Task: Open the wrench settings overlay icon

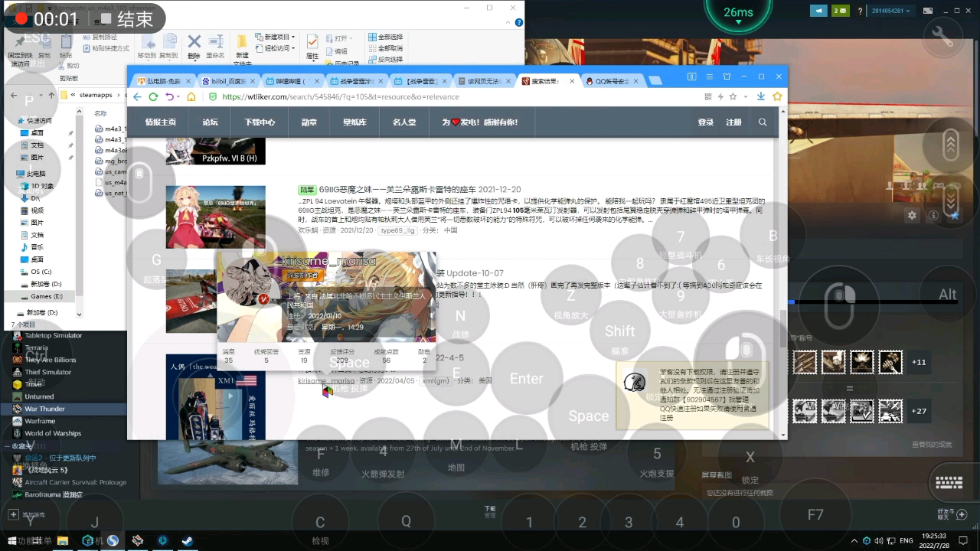Action: [x=942, y=35]
